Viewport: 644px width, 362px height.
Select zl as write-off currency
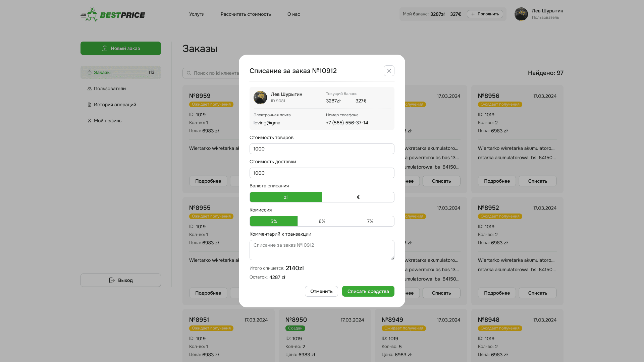coord(286,197)
